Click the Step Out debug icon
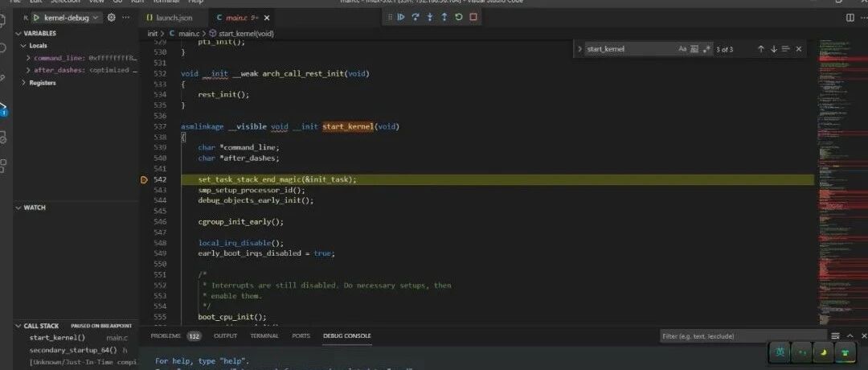This screenshot has height=370, width=868. coord(444,17)
